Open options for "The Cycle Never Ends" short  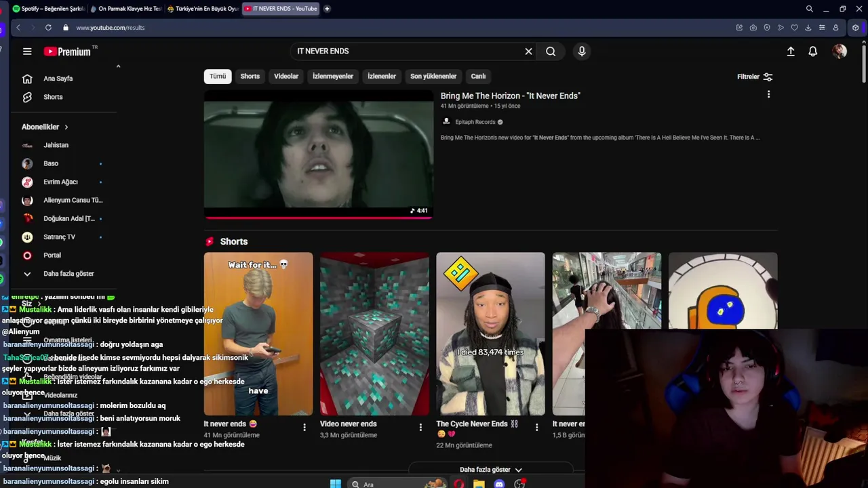[x=536, y=427]
